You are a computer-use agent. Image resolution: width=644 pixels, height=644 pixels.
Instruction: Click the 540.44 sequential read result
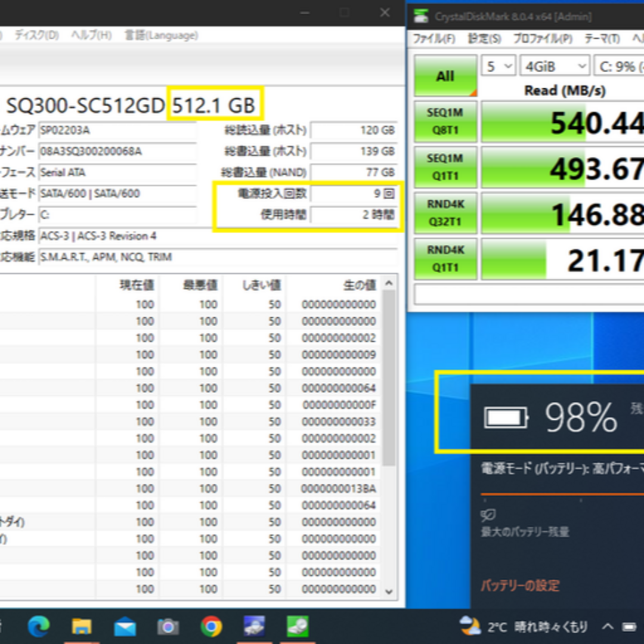pos(563,122)
